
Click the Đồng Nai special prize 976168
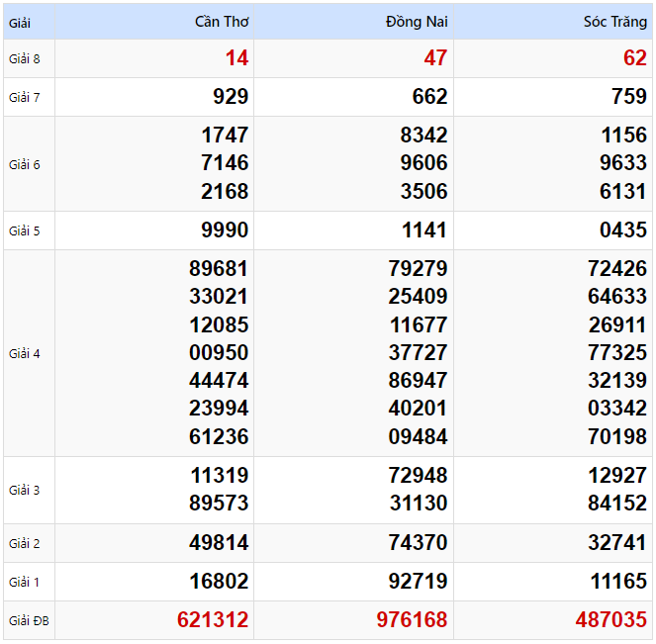coord(412,620)
